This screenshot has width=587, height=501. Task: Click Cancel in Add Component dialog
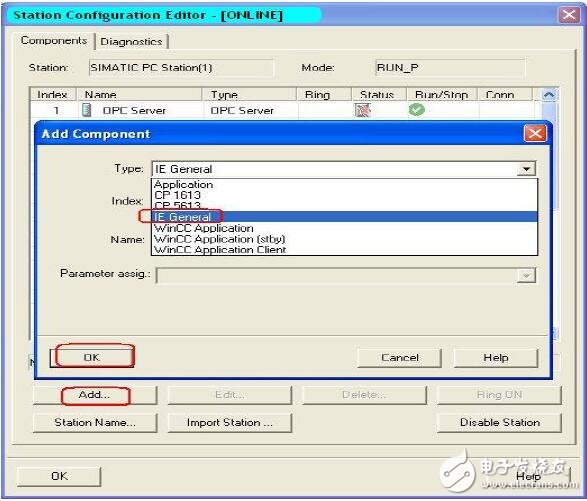pyautogui.click(x=399, y=358)
